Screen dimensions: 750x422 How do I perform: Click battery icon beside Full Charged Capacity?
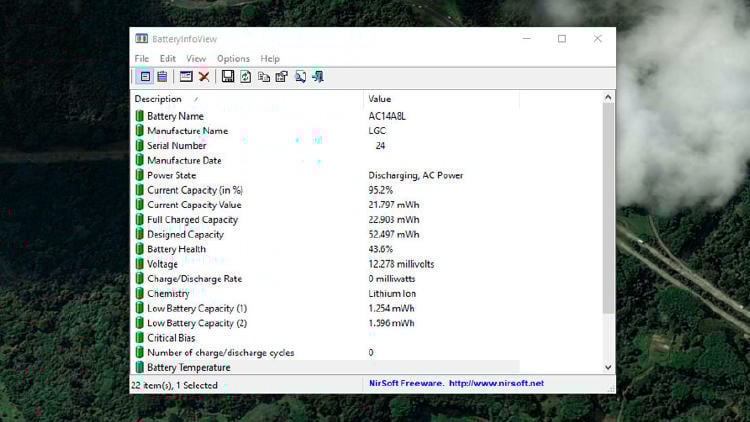(x=139, y=219)
